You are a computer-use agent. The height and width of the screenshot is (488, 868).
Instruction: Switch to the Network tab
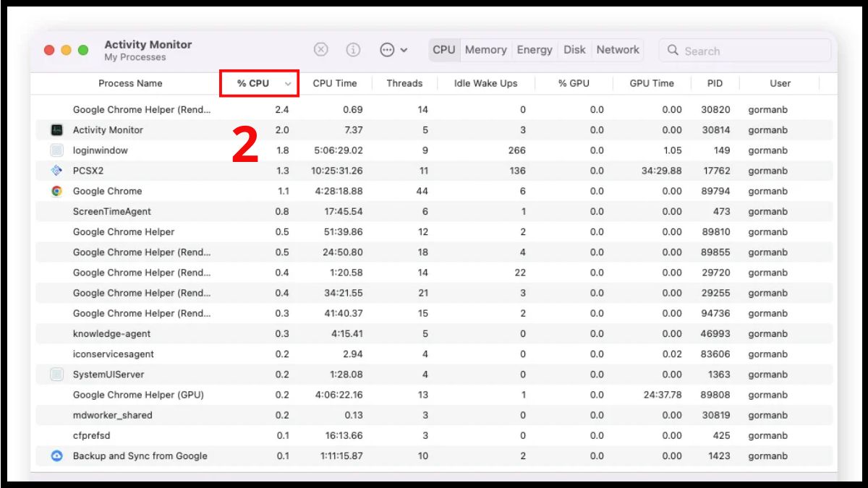[x=618, y=50]
